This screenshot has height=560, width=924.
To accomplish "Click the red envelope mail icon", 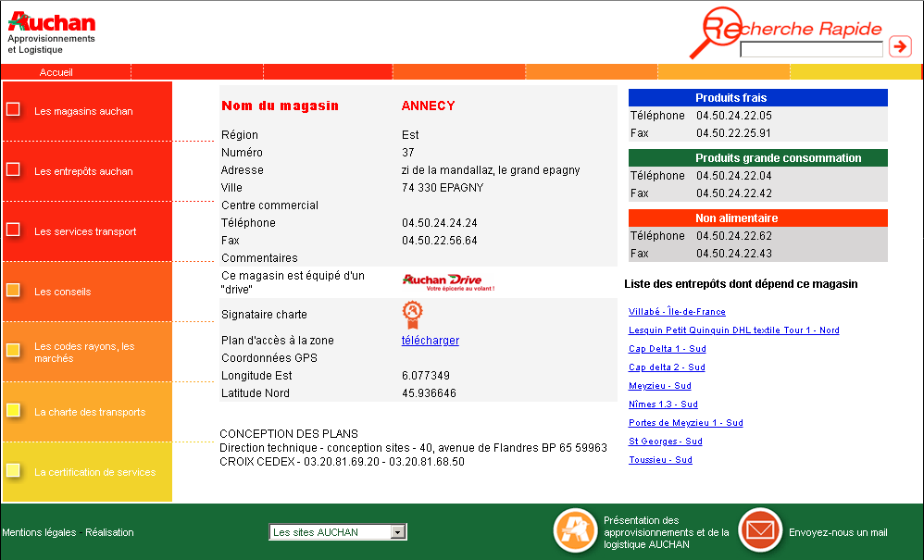I will (x=760, y=530).
